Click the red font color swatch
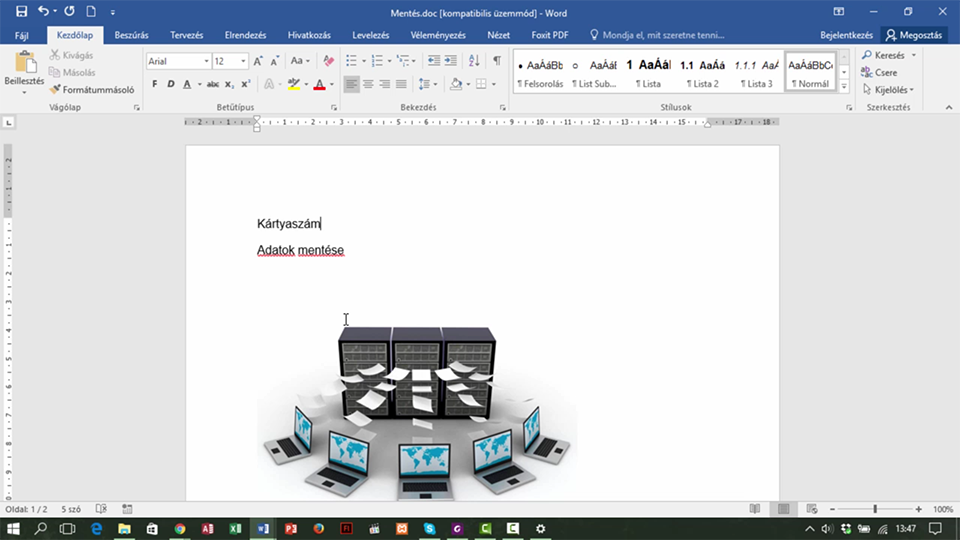This screenshot has height=540, width=960. point(319,84)
